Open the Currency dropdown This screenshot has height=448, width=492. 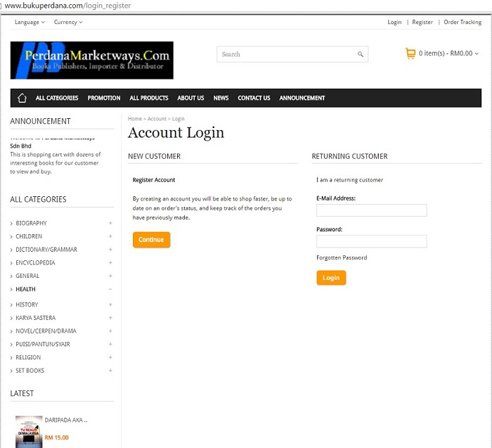(68, 22)
